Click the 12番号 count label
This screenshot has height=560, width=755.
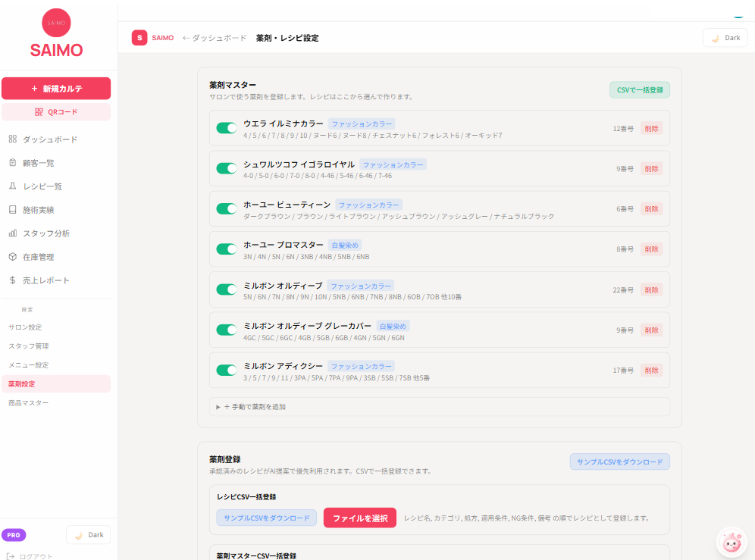pos(623,129)
